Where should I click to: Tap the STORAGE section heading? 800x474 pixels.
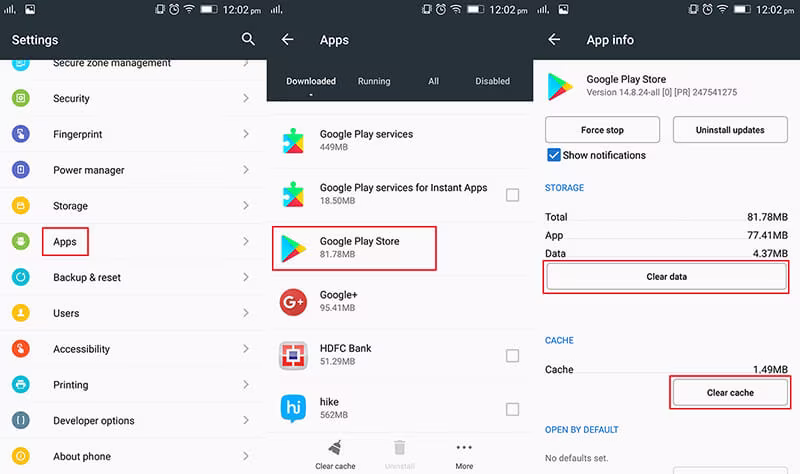click(564, 188)
